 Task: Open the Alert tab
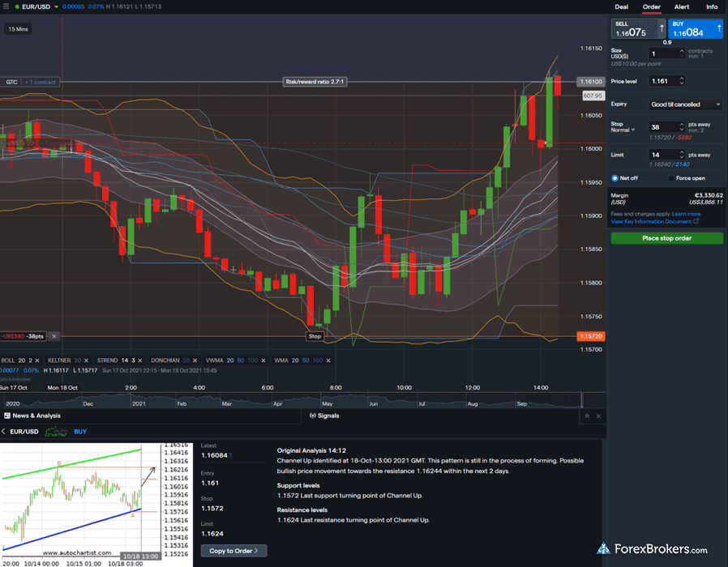681,6
